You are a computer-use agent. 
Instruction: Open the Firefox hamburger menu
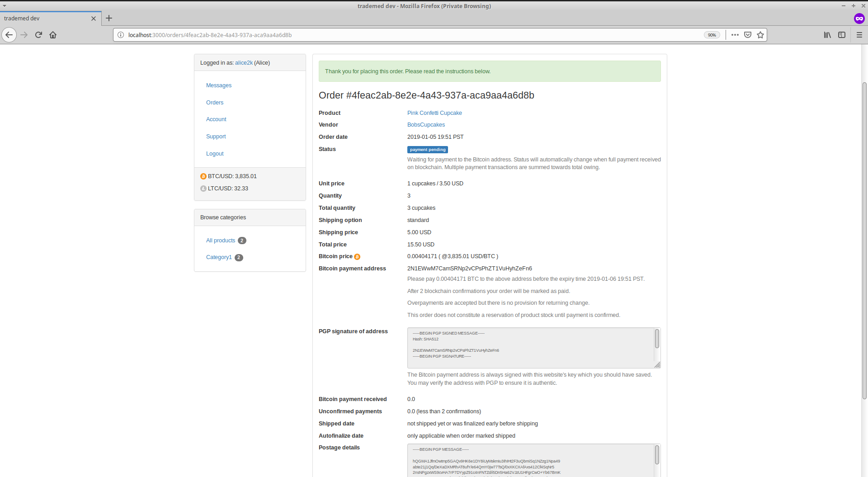coord(859,35)
